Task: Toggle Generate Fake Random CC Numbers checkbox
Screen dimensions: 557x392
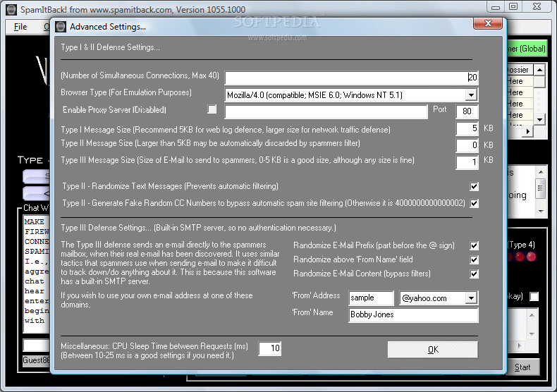Action: click(x=474, y=203)
